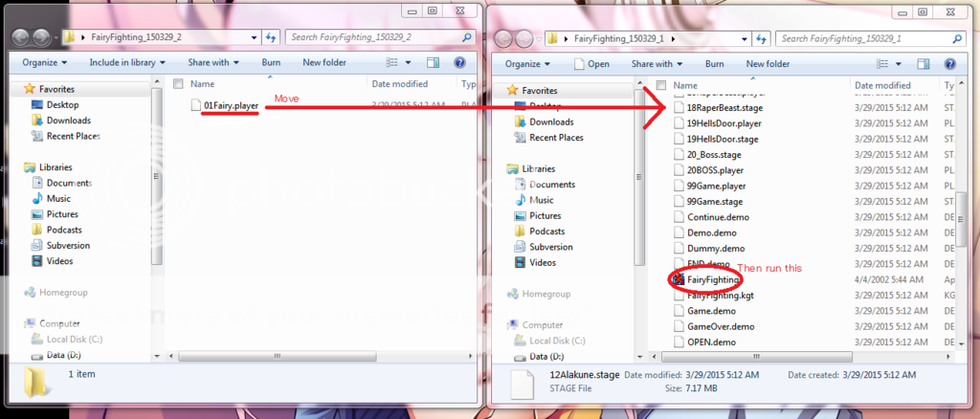
Task: Click the Help icon in the left window toolbar
Action: click(x=459, y=63)
